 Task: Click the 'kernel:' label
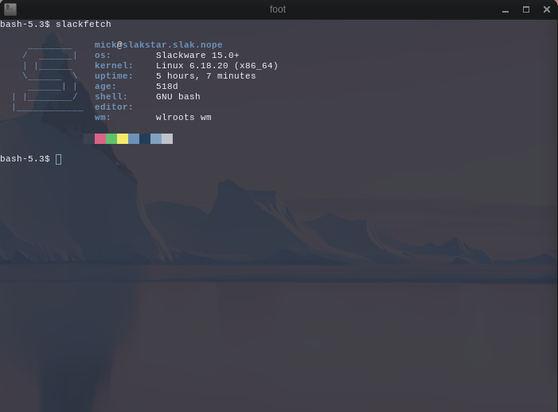pyautogui.click(x=114, y=65)
